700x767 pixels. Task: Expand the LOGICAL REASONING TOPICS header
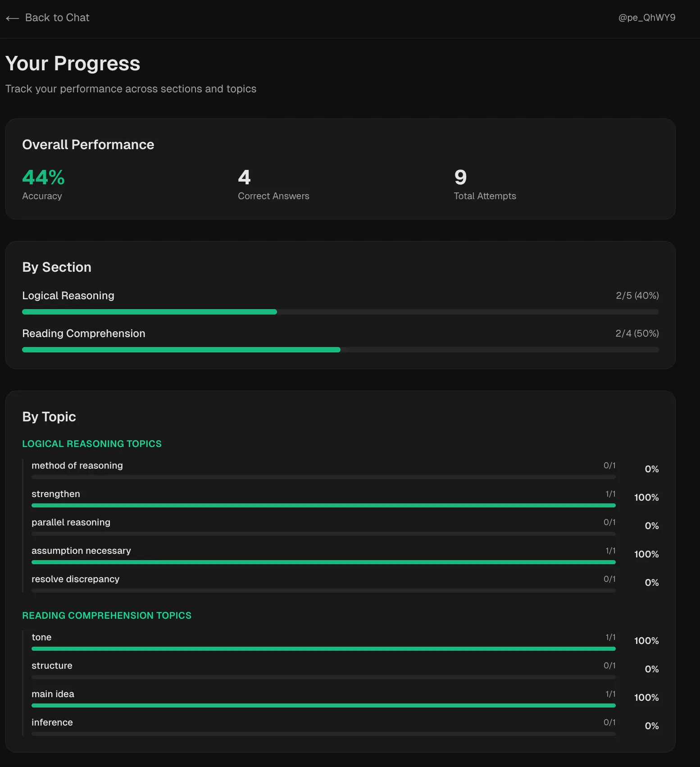click(x=91, y=444)
